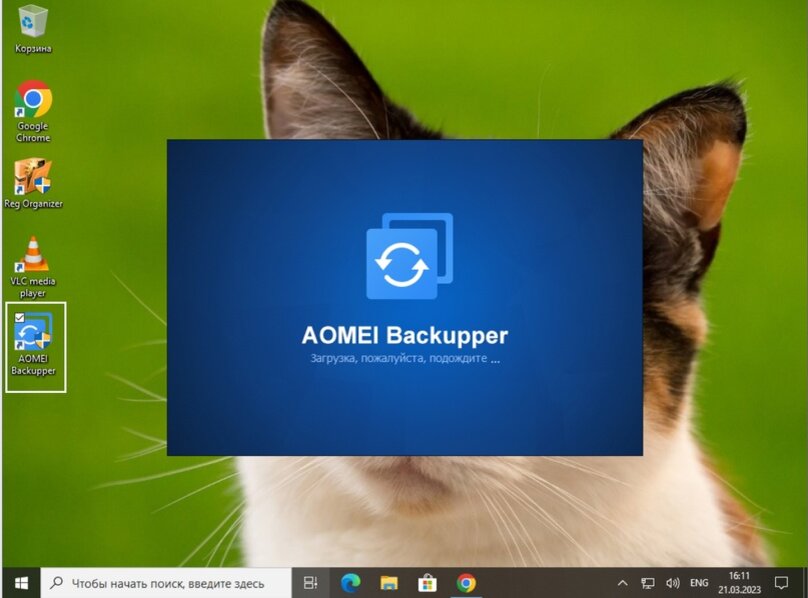Click the AOMEI Backupper title text
This screenshot has width=808, height=598.
click(405, 335)
